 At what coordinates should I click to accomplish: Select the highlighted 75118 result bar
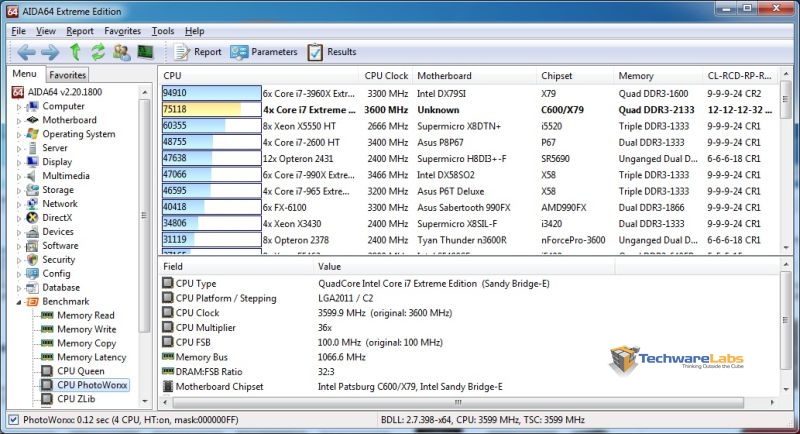pyautogui.click(x=211, y=109)
